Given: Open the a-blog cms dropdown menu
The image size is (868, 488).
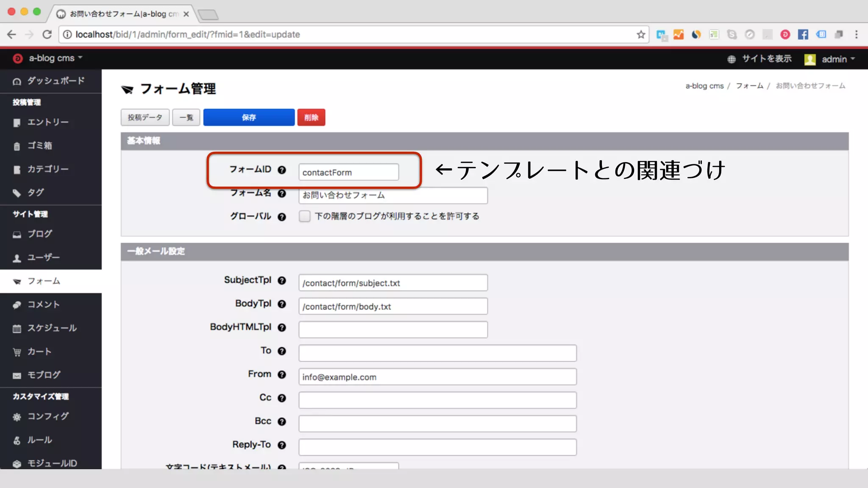Looking at the screenshot, I should (56, 58).
